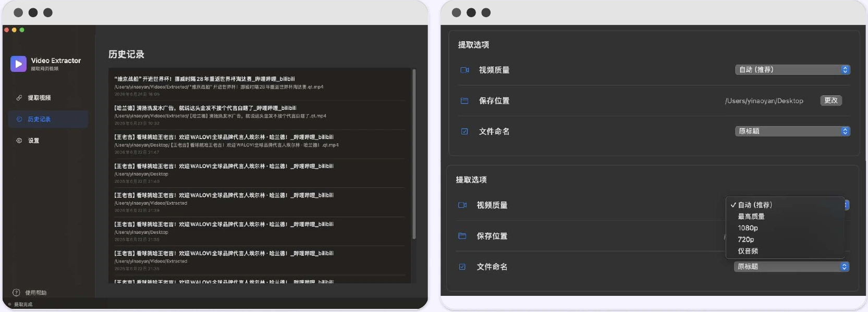
Task: Choose 仅音频 from the quality menu
Action: [785, 251]
